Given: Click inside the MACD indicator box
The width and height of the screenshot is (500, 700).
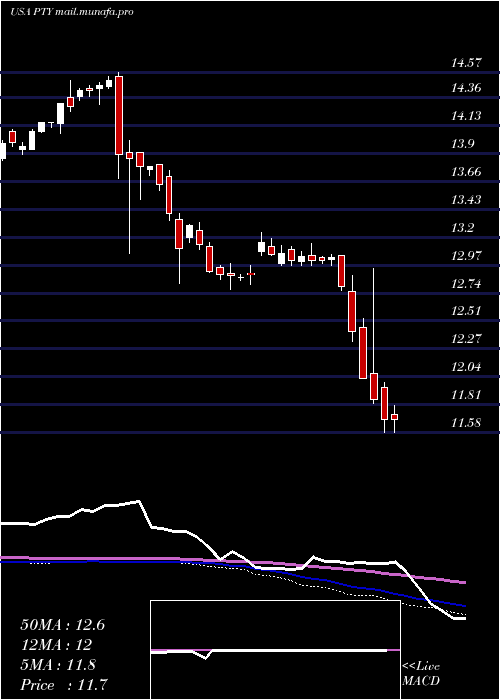Looking at the screenshot, I should coord(275,650).
